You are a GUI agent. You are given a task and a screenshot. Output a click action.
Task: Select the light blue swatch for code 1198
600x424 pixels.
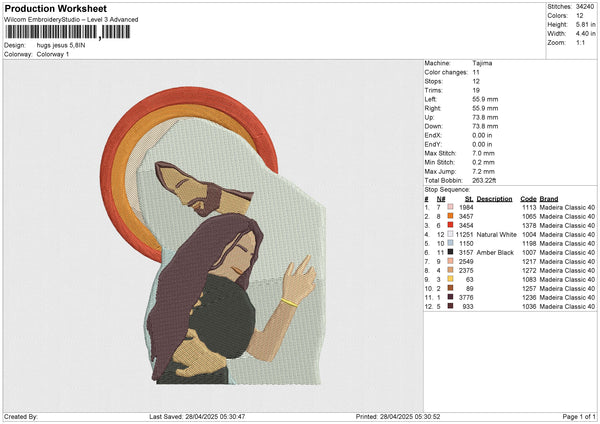pos(450,243)
